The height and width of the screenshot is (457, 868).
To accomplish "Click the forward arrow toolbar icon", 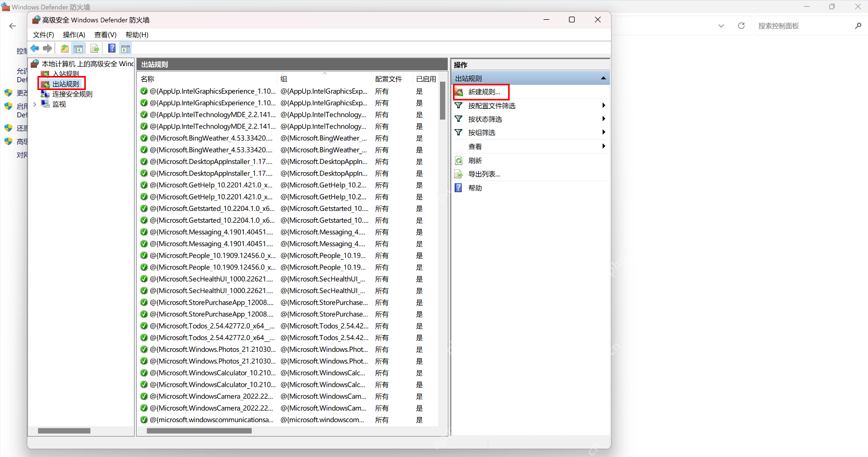I will 47,48.
